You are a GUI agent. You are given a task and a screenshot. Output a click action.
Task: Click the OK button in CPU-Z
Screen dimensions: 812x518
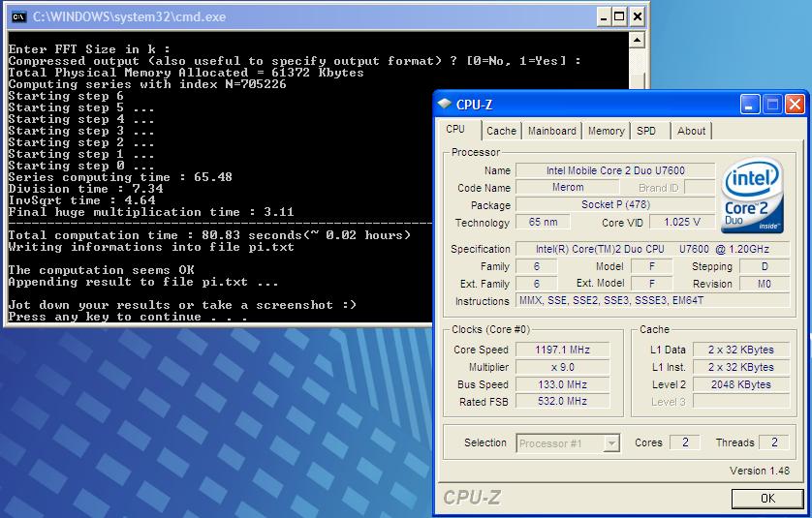click(x=767, y=499)
